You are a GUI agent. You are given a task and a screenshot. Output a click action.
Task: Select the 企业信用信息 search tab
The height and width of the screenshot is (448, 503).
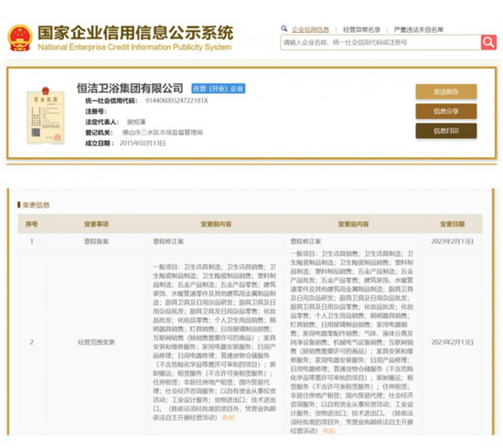click(311, 29)
